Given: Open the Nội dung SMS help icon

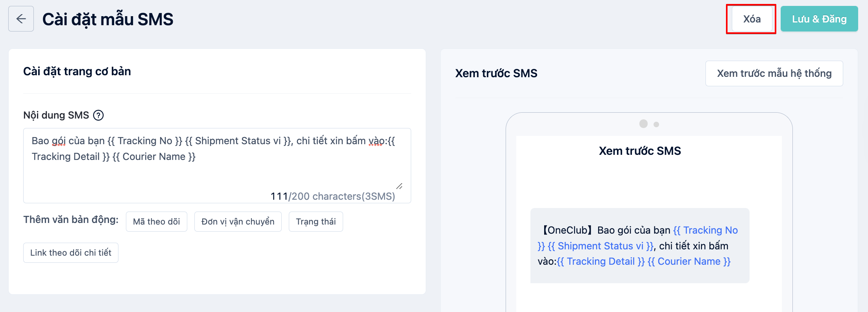Looking at the screenshot, I should click(x=98, y=115).
